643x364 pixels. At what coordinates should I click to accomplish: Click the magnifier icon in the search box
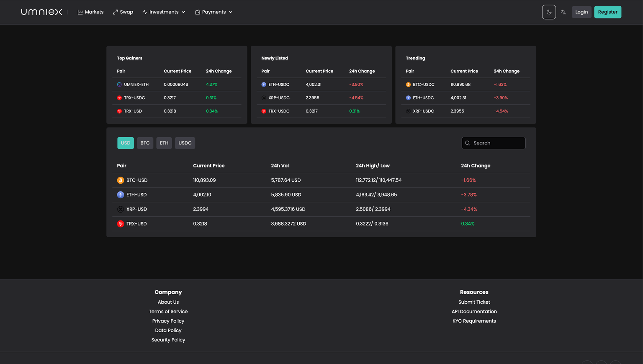(468, 143)
